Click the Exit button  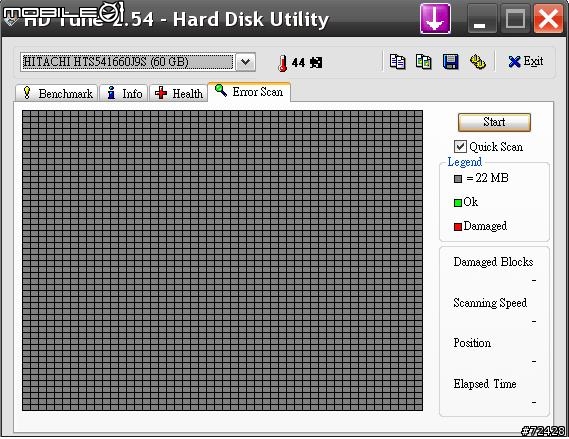(525, 62)
